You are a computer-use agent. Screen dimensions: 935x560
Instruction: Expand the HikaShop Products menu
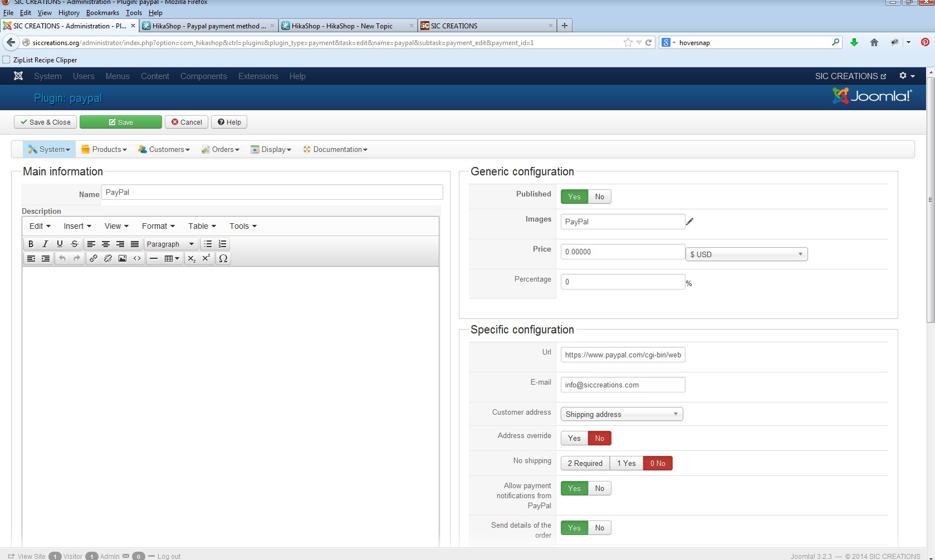coord(104,149)
